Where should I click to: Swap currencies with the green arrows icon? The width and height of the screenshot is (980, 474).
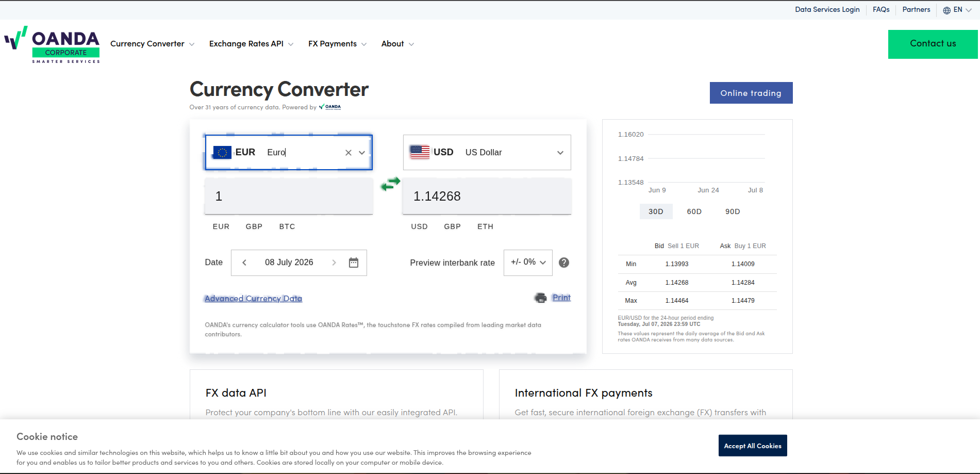[x=390, y=184]
